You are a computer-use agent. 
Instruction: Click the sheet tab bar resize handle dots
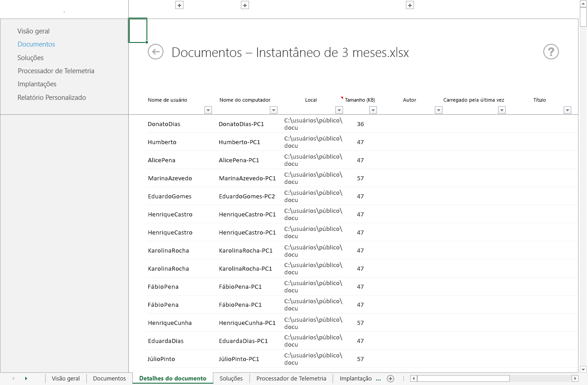(x=404, y=379)
